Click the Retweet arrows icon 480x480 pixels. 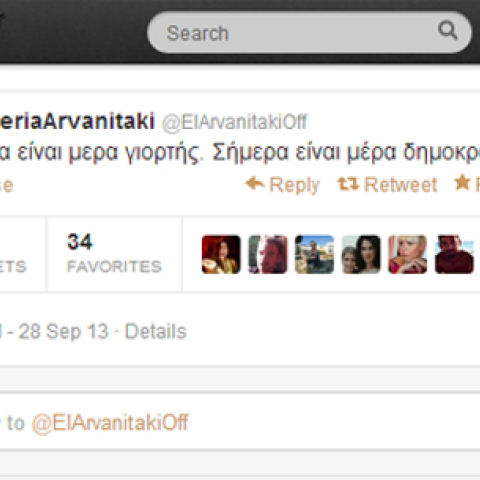coord(348,184)
